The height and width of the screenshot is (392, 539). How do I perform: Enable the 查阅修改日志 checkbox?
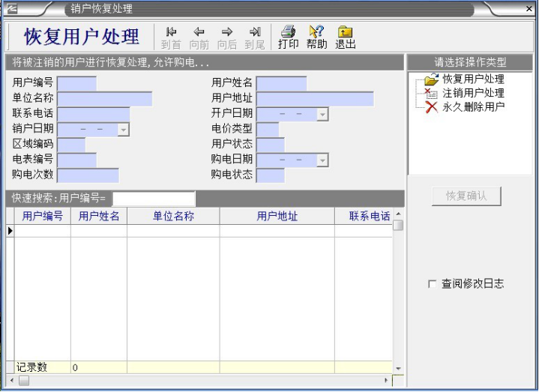[432, 284]
